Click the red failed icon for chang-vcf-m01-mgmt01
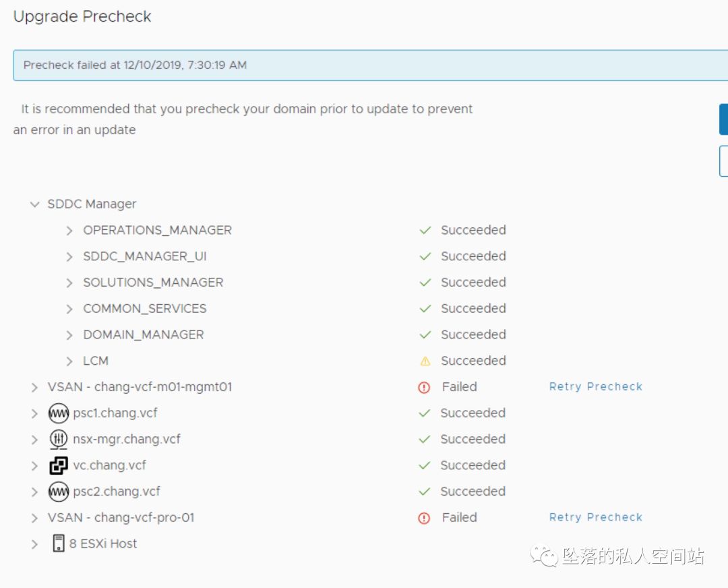The height and width of the screenshot is (588, 728). [x=424, y=387]
